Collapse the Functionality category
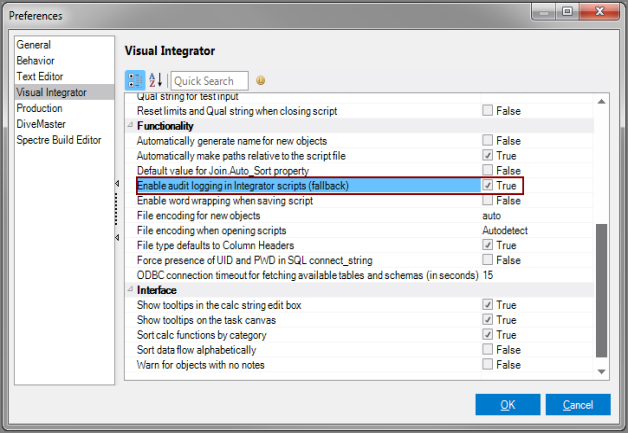Screen dimensions: 628x433 (x=130, y=125)
